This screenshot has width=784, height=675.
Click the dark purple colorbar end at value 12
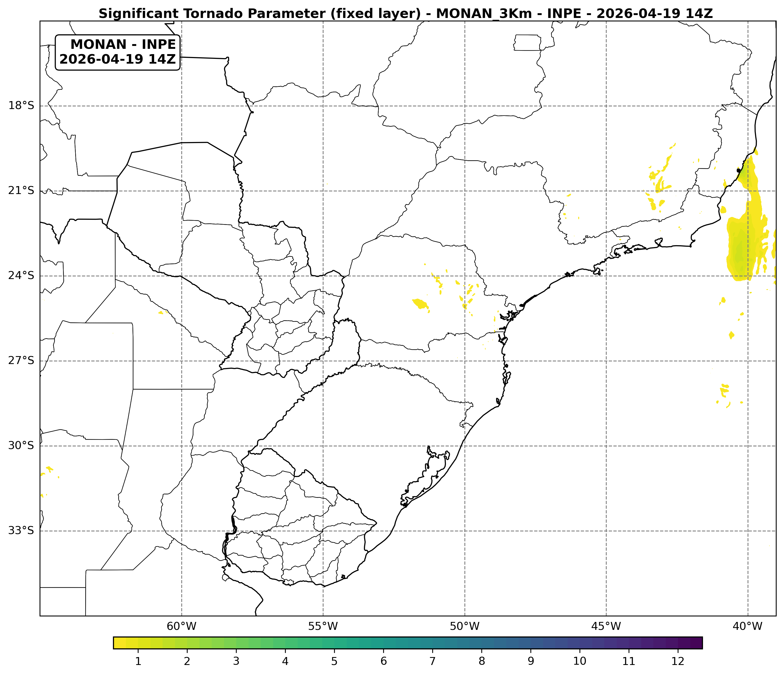click(678, 643)
